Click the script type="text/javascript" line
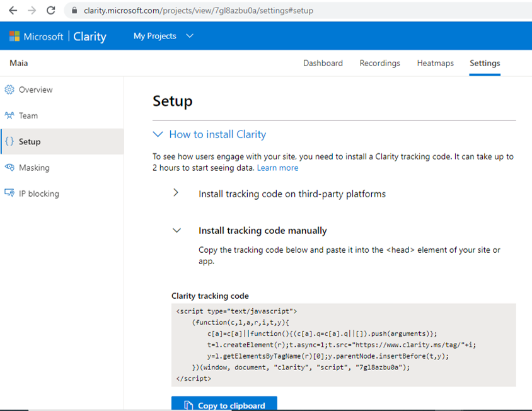The height and width of the screenshot is (411, 532). point(236,311)
